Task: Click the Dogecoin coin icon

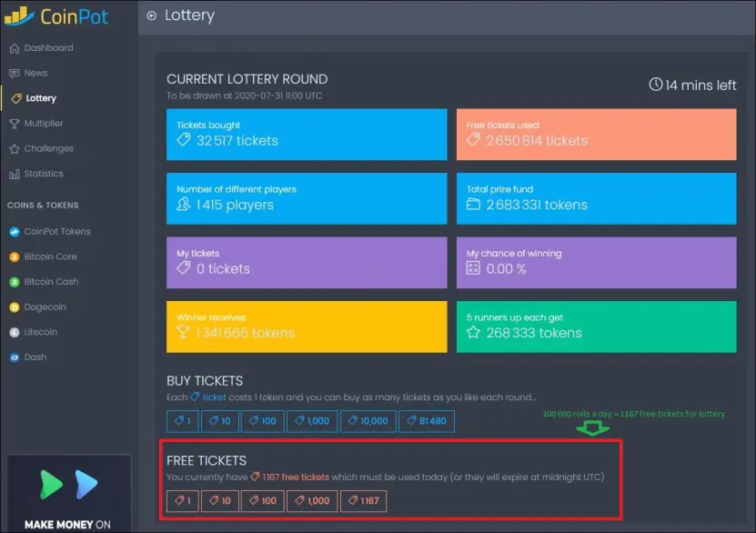Action: (15, 307)
